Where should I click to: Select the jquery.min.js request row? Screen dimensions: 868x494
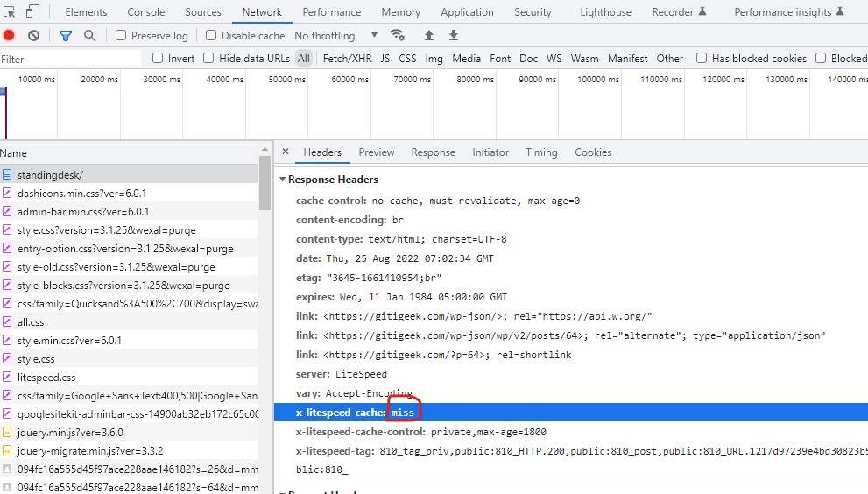(70, 432)
